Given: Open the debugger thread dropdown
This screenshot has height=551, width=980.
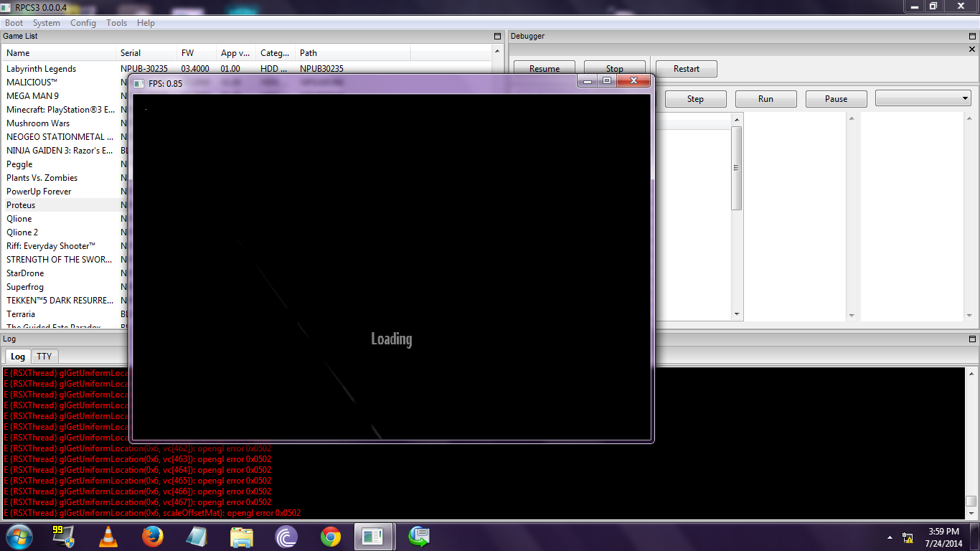Looking at the screenshot, I should tap(923, 98).
